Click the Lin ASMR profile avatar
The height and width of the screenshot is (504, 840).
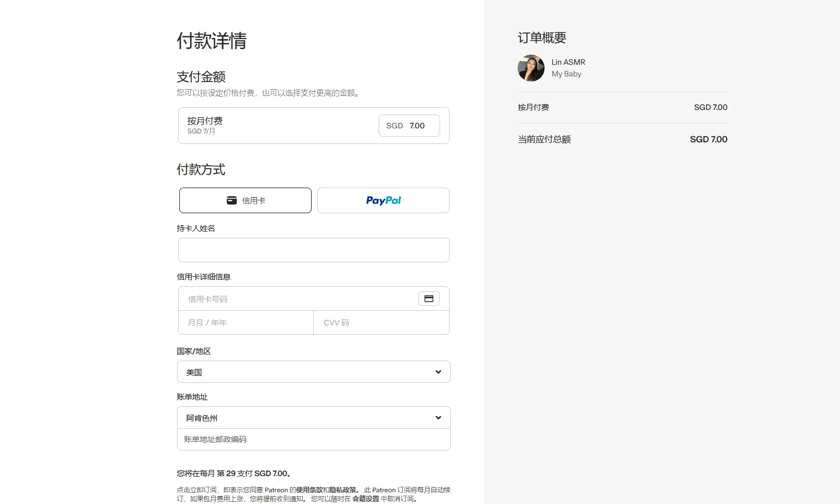pos(530,68)
